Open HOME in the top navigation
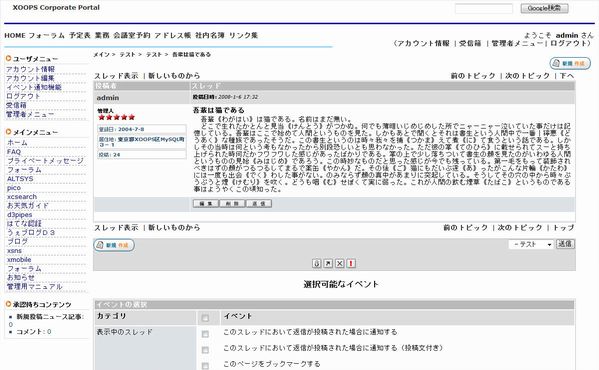The width and height of the screenshot is (599, 370). (15, 36)
